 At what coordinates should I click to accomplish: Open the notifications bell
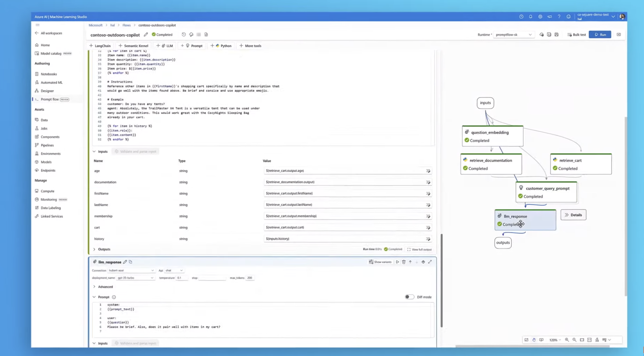coord(531,16)
